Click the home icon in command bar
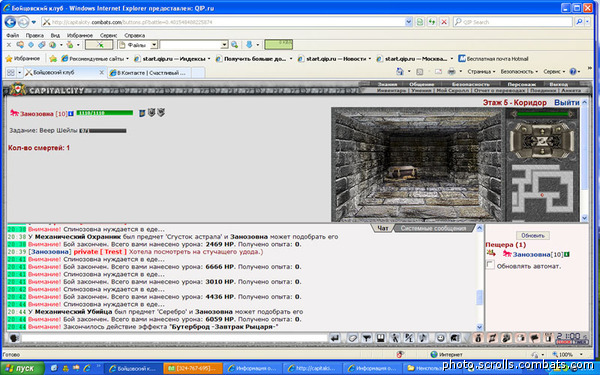600x375 pixels. (x=400, y=72)
